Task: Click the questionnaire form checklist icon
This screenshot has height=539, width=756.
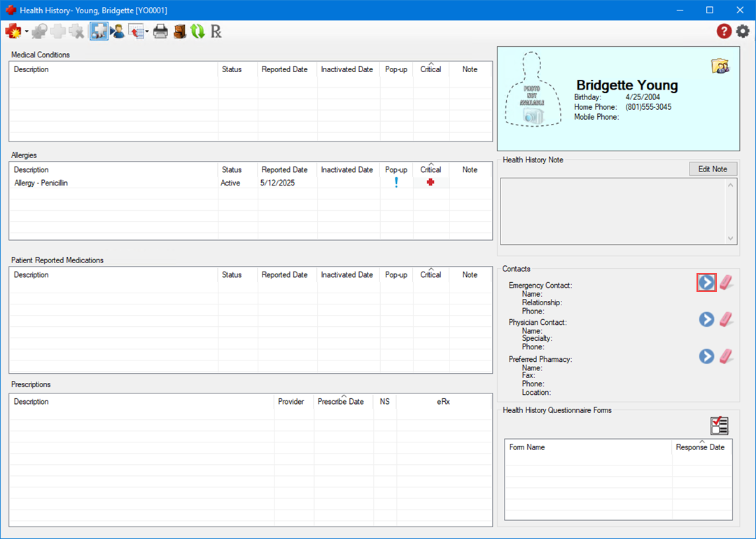Action: (719, 426)
